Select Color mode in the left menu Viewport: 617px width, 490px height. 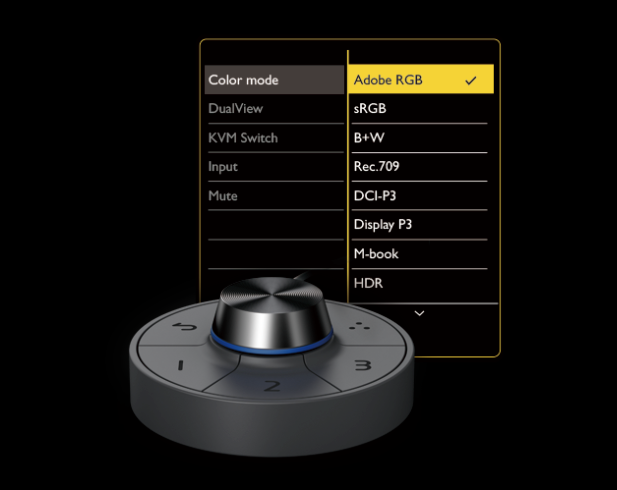pyautogui.click(x=274, y=80)
